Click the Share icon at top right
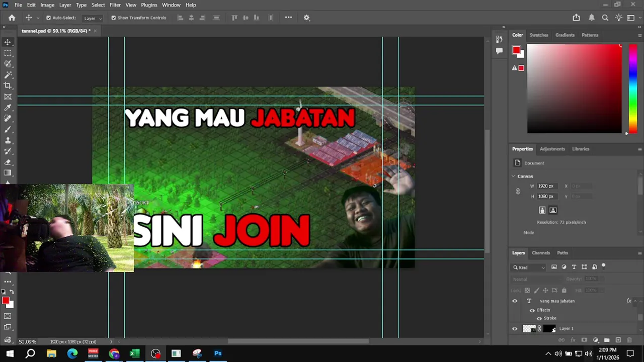 pyautogui.click(x=576, y=18)
